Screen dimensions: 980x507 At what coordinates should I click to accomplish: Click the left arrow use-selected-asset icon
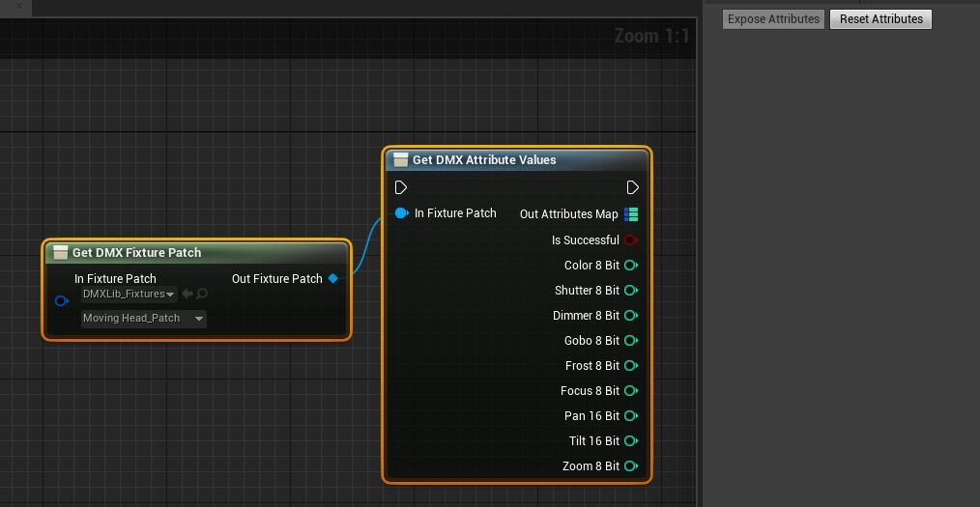(x=187, y=295)
